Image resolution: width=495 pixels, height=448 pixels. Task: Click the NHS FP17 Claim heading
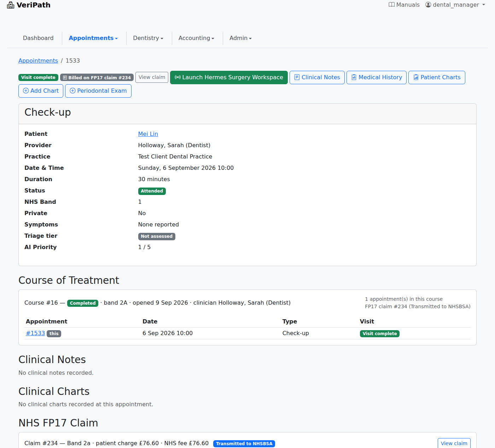tap(58, 423)
